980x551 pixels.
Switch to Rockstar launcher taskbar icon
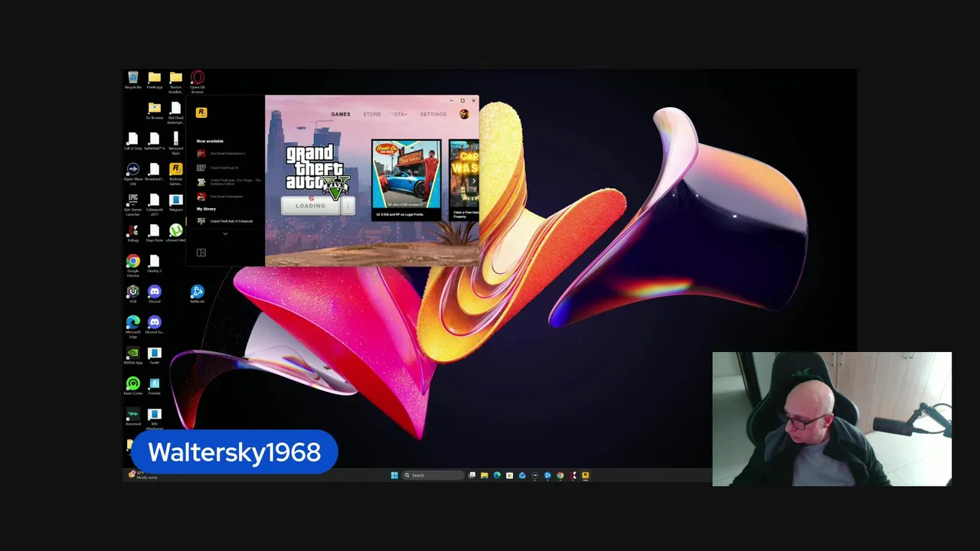point(586,475)
